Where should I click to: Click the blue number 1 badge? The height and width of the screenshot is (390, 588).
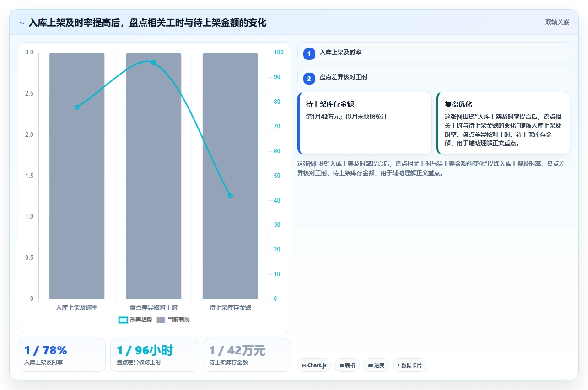tap(309, 53)
